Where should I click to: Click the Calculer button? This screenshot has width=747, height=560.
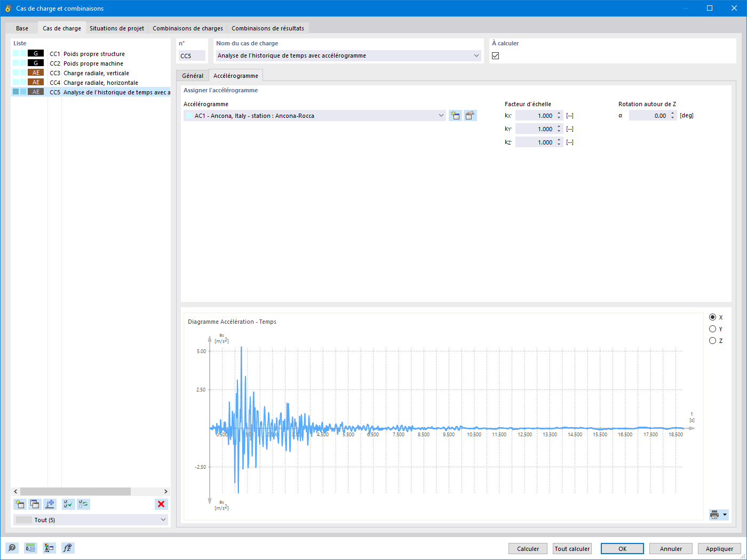528,548
